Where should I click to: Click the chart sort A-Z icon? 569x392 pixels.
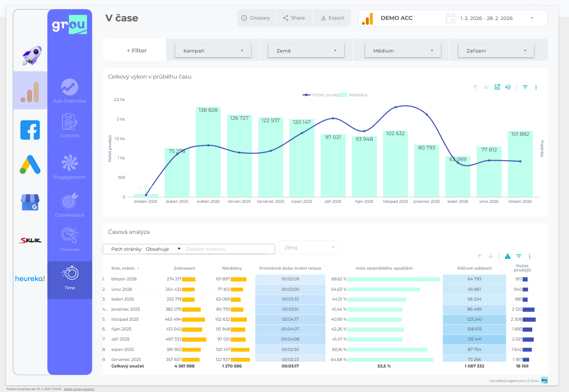[x=508, y=87]
